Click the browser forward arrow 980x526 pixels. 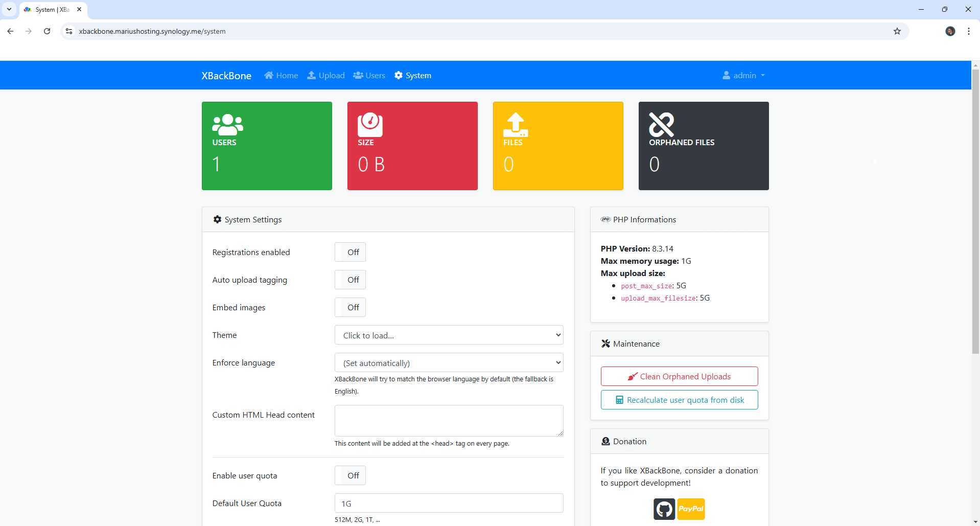(x=29, y=31)
